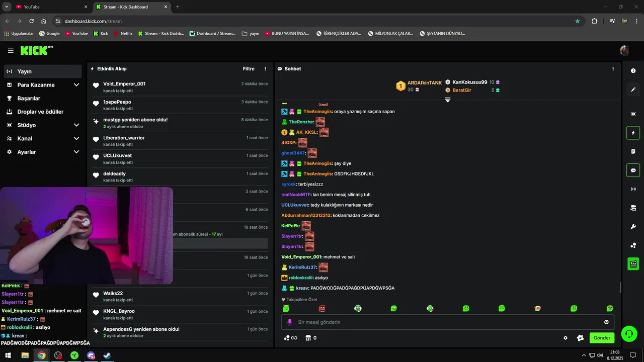Toggle the chat bubble panel button
This screenshot has height=362, width=644.
[633, 170]
